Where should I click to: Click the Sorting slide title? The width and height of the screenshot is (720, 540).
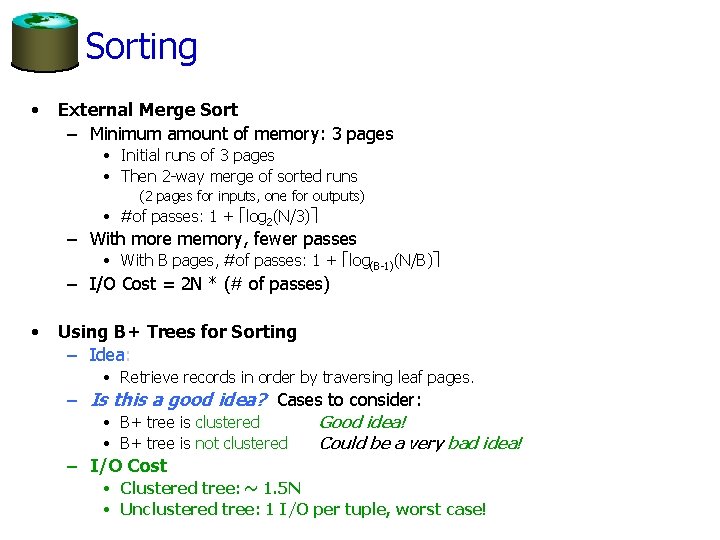coord(141,47)
